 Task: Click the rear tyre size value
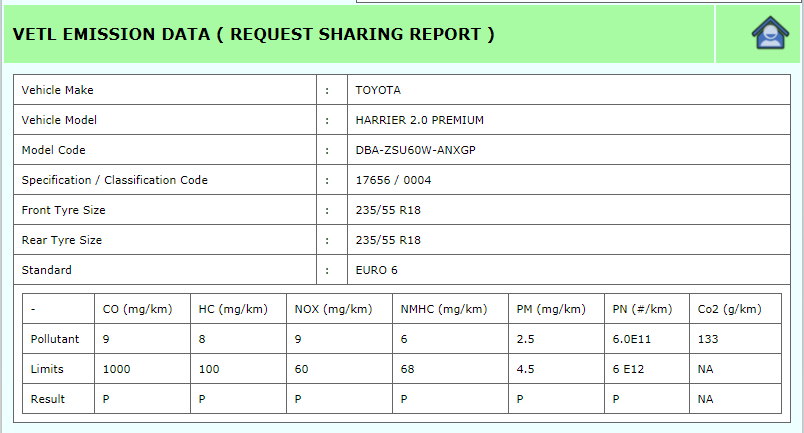pyautogui.click(x=388, y=240)
